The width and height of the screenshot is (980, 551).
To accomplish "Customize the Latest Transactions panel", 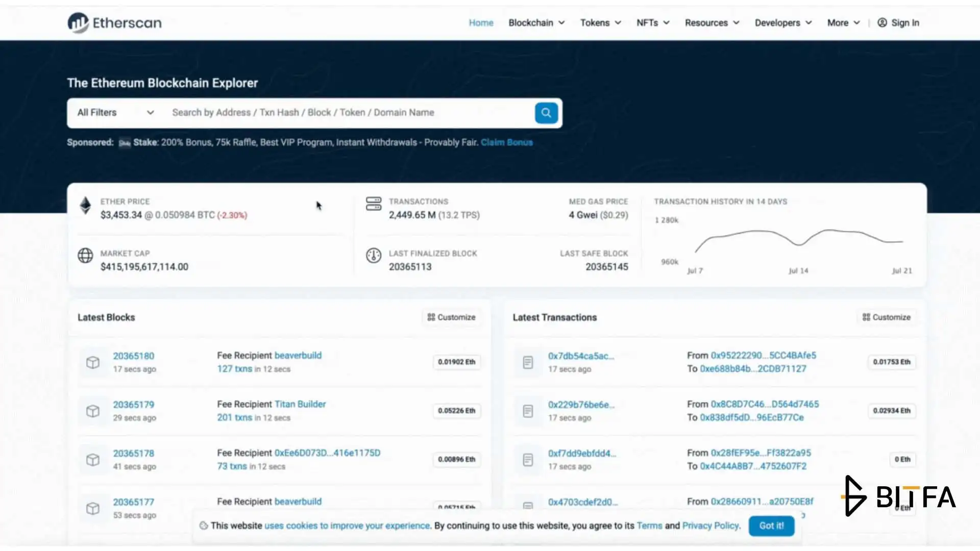I will coord(886,317).
